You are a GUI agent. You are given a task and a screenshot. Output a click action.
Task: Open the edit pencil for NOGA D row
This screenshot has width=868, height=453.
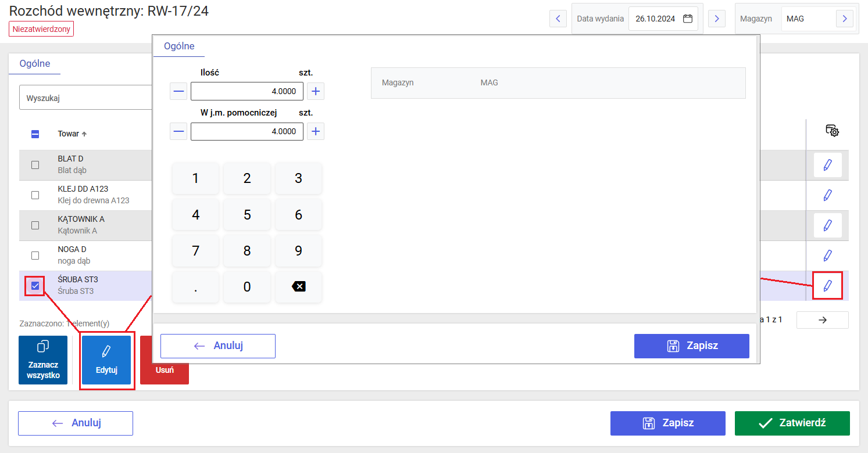(828, 256)
